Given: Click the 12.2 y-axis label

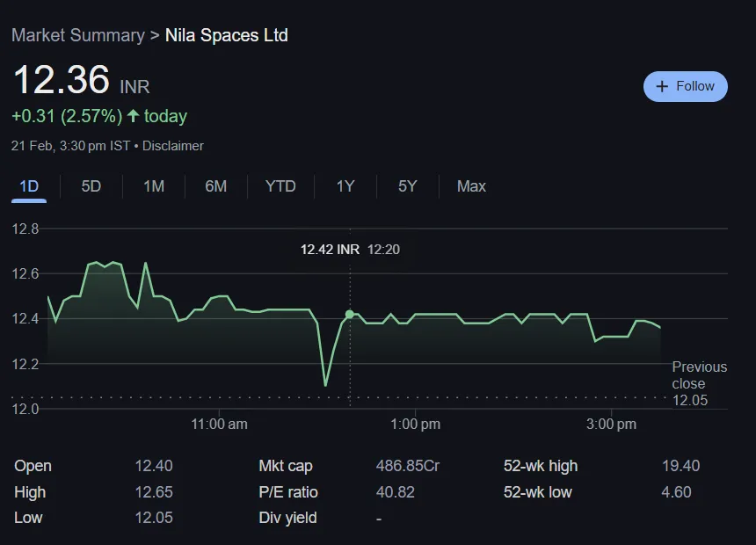Looking at the screenshot, I should click(x=25, y=364).
